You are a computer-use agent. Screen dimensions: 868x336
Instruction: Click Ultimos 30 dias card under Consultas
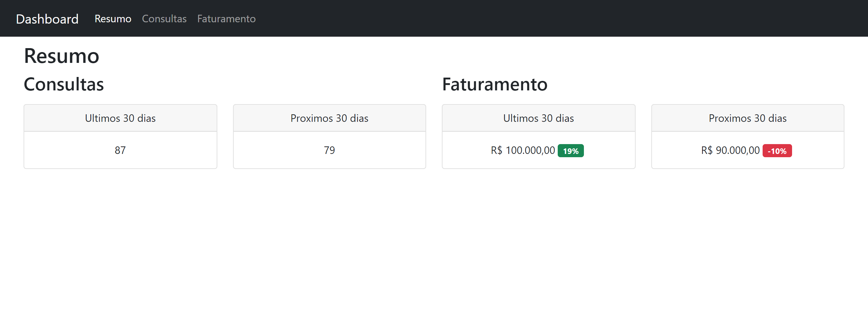pos(120,136)
